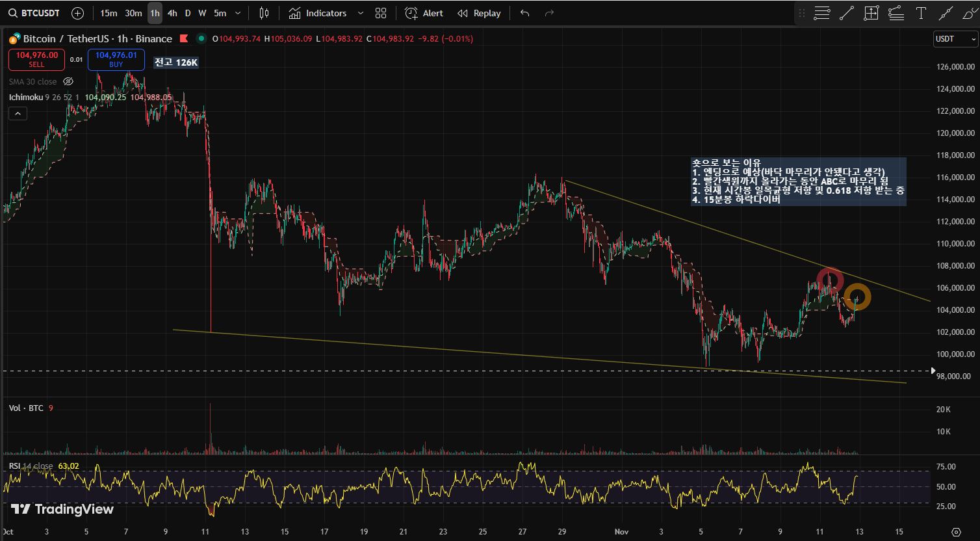Collapse the indicator legend with the chevron
Screen dimensions: 980x541
pyautogui.click(x=18, y=114)
